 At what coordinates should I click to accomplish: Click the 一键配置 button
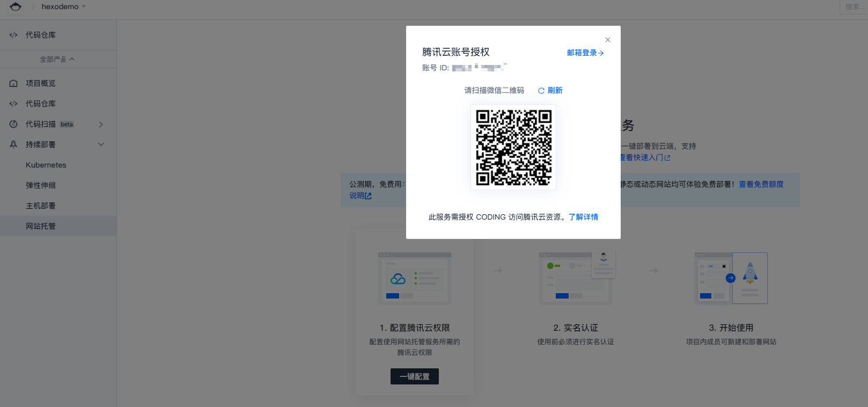coord(415,376)
